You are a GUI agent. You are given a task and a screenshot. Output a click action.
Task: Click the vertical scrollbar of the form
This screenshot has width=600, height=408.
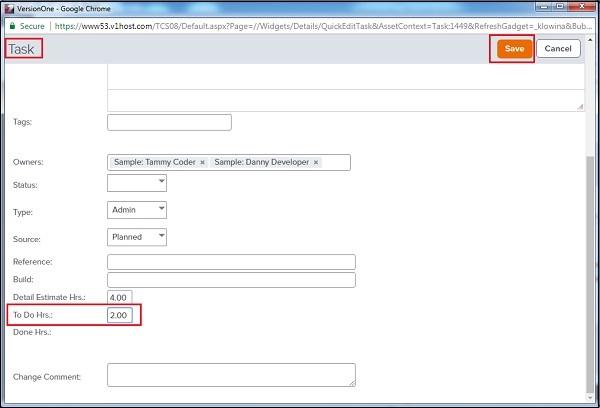592,260
